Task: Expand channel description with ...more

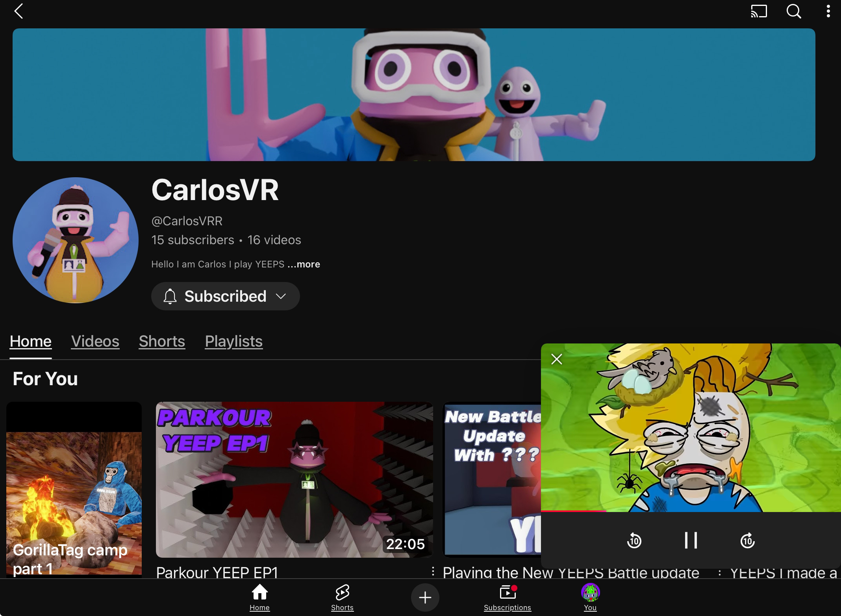Action: (304, 264)
